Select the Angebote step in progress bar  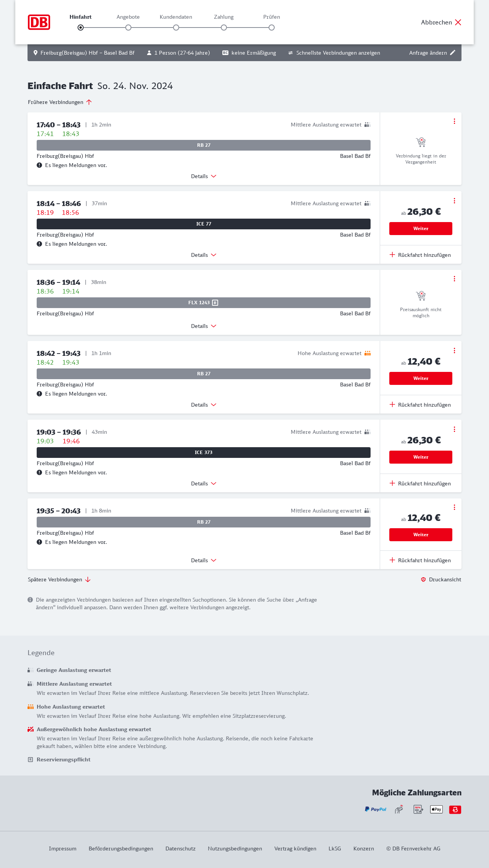(x=128, y=28)
